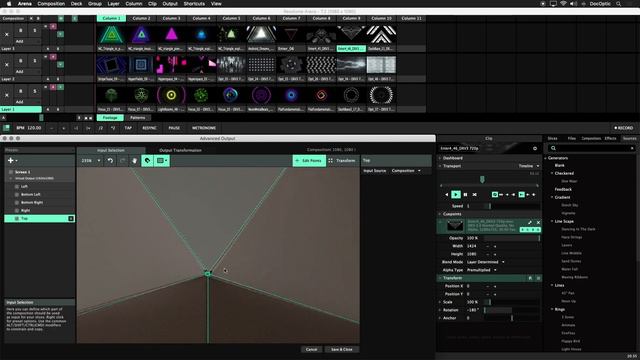Viewport: 640px width, 360px height.
Task: Toggle Bypass B on Layer 2
Action: (x=20, y=61)
